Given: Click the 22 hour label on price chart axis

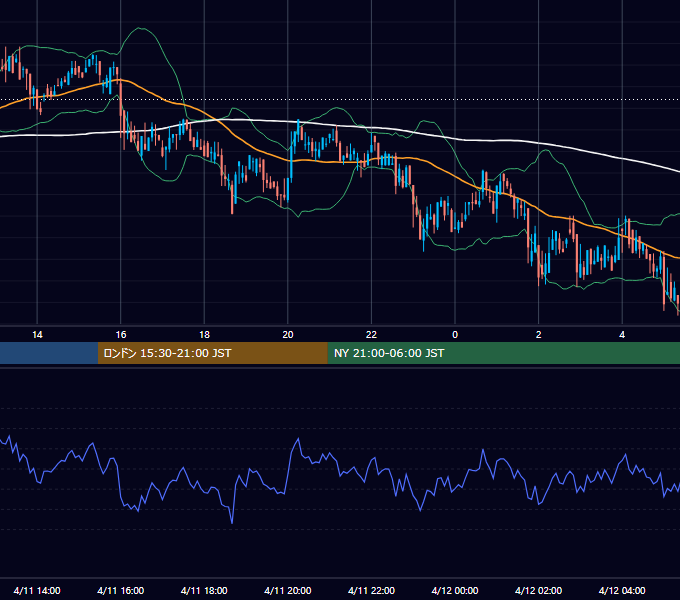Looking at the screenshot, I should [371, 335].
